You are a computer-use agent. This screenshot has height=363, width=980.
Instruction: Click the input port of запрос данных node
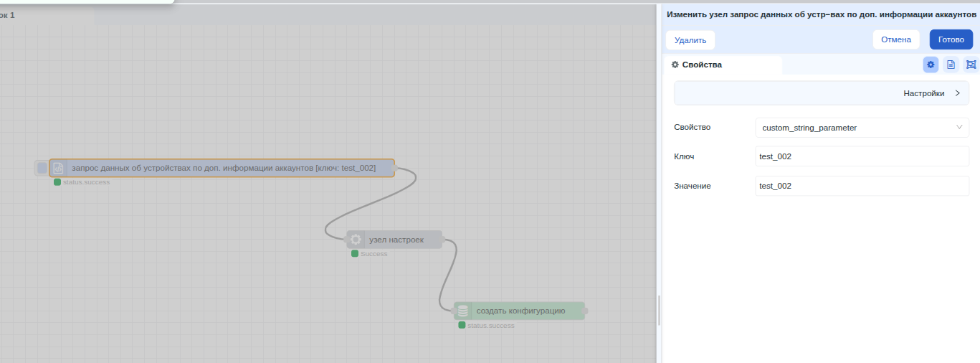tap(42, 168)
